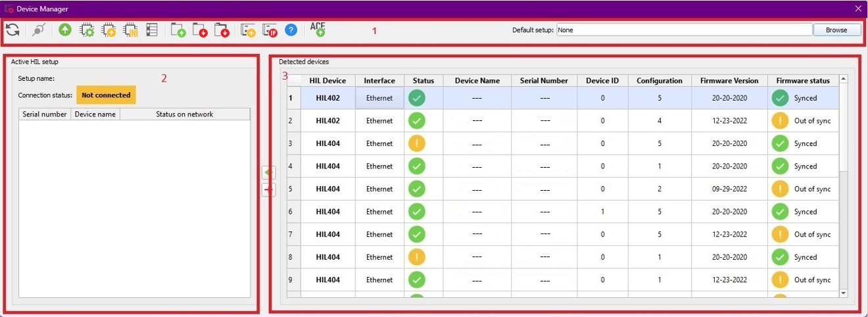
Task: Open help with the blue question mark
Action: click(291, 30)
